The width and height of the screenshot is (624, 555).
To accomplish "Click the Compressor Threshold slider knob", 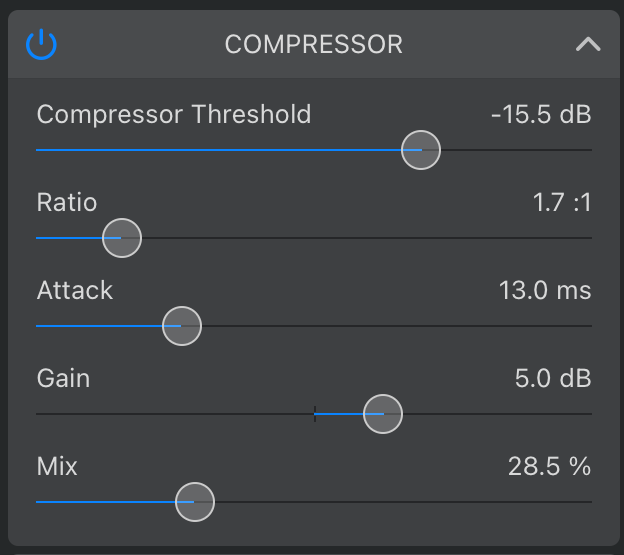I will pos(421,150).
